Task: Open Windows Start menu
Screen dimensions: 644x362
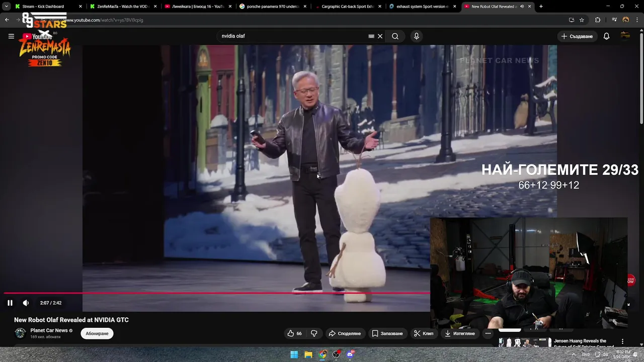Action: click(294, 354)
